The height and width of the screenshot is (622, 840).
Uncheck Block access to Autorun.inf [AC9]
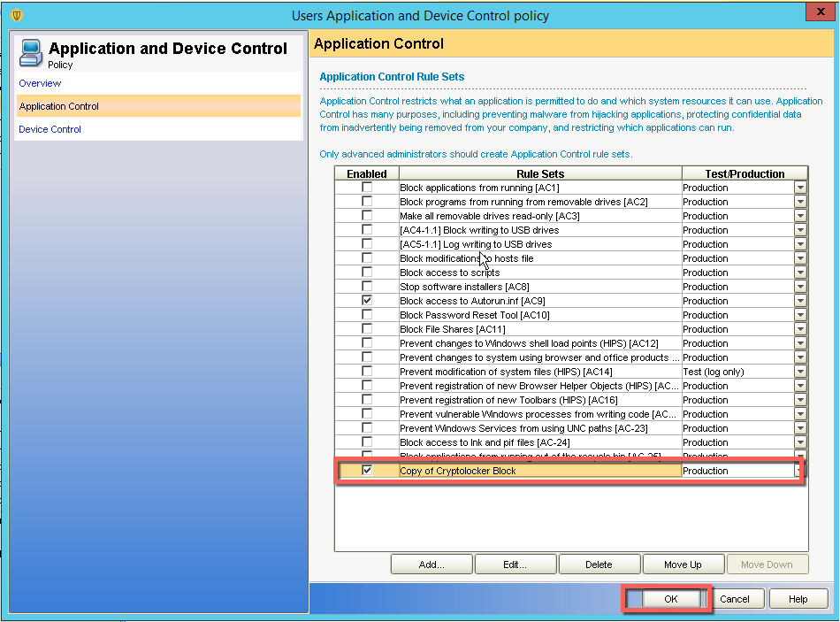coord(367,301)
